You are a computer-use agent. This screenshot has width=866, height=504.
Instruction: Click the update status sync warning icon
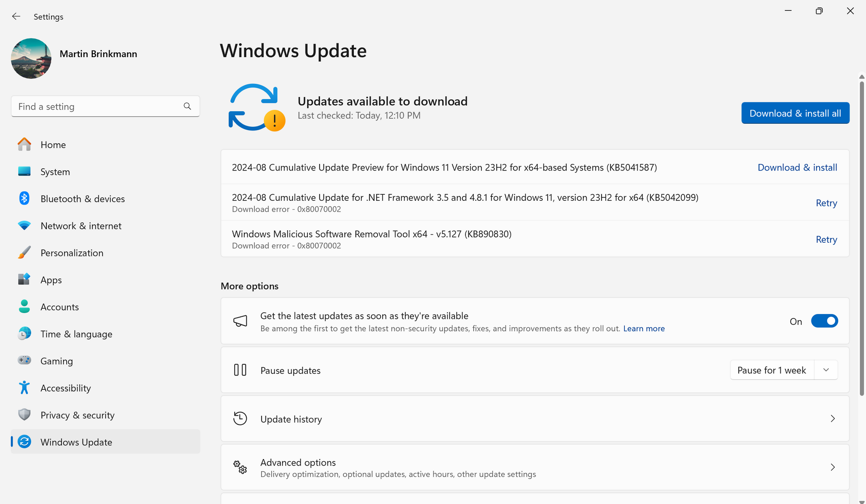click(x=257, y=107)
